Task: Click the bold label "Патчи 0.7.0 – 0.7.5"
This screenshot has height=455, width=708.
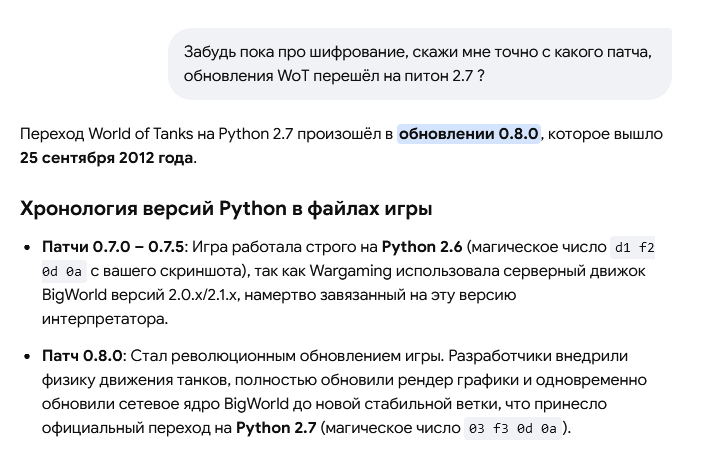Action: [x=113, y=247]
